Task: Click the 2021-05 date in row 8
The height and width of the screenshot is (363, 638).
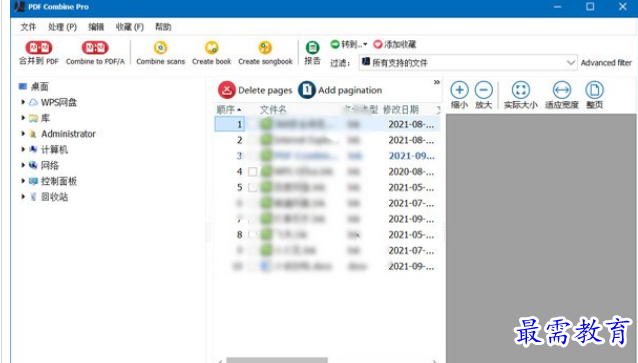Action: click(x=411, y=234)
